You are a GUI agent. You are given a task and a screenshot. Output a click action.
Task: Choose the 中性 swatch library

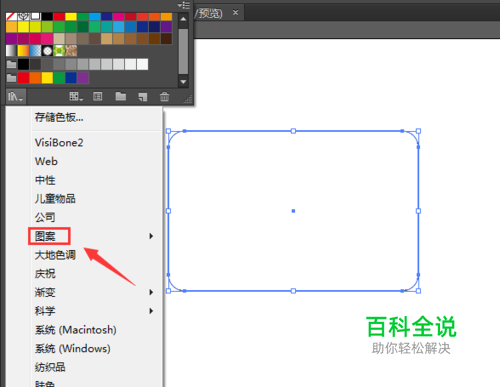click(45, 180)
